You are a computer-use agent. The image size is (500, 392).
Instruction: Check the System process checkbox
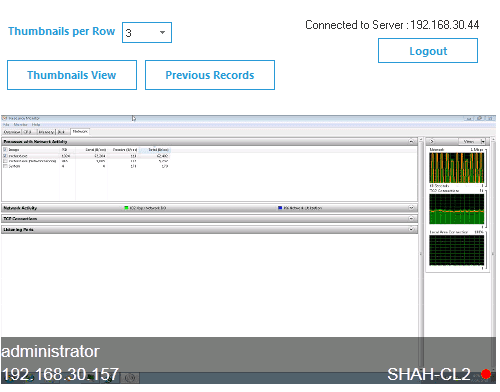(5, 166)
